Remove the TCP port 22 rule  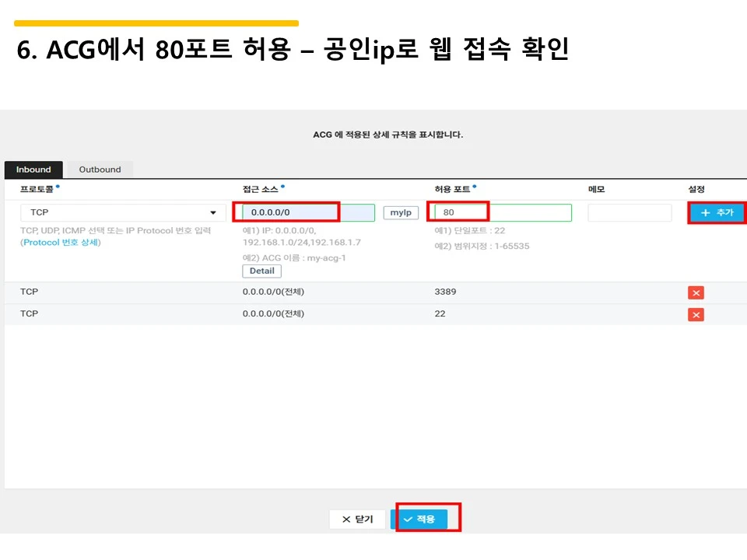[695, 314]
